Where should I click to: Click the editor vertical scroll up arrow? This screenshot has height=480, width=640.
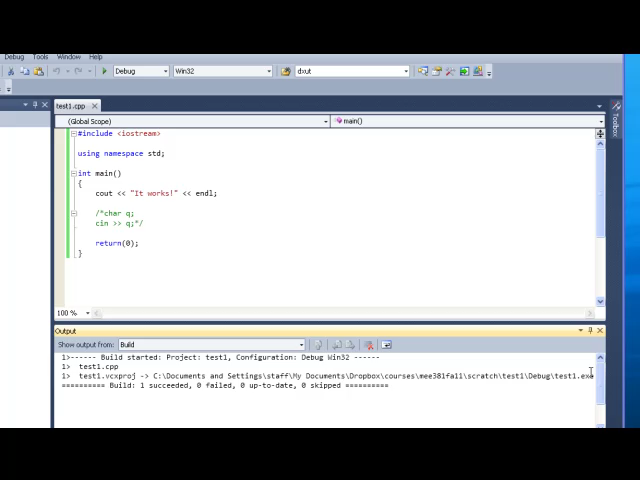click(x=600, y=144)
